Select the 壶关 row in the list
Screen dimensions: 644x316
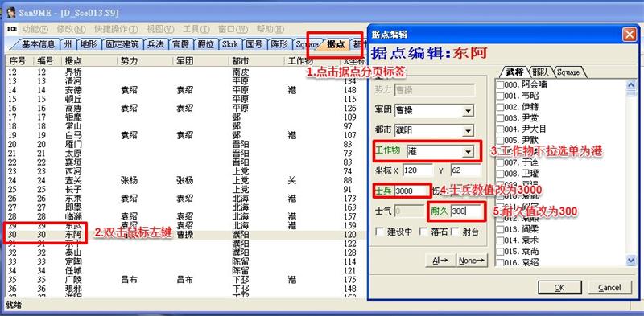coord(185,180)
